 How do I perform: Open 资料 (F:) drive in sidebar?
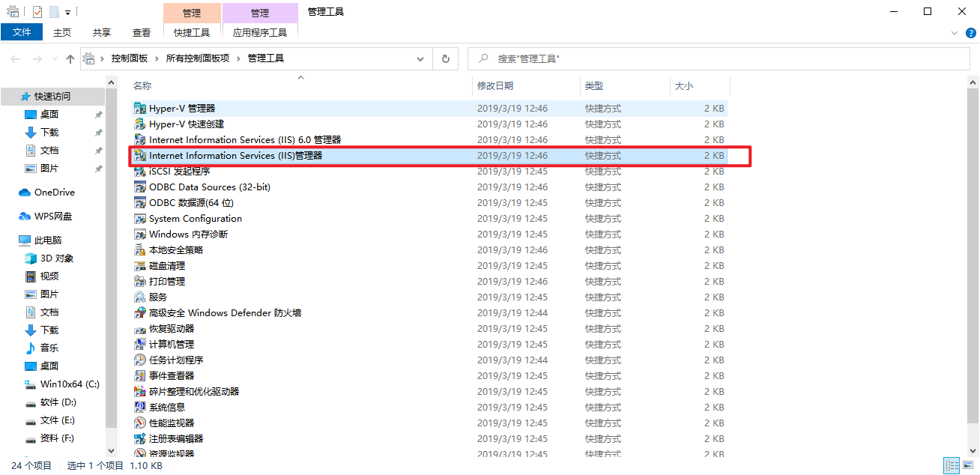point(57,438)
